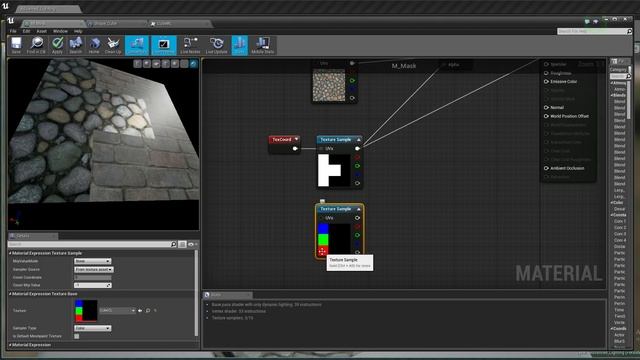Select the Details panel tab
The width and height of the screenshot is (640, 360).
[x=33, y=236]
